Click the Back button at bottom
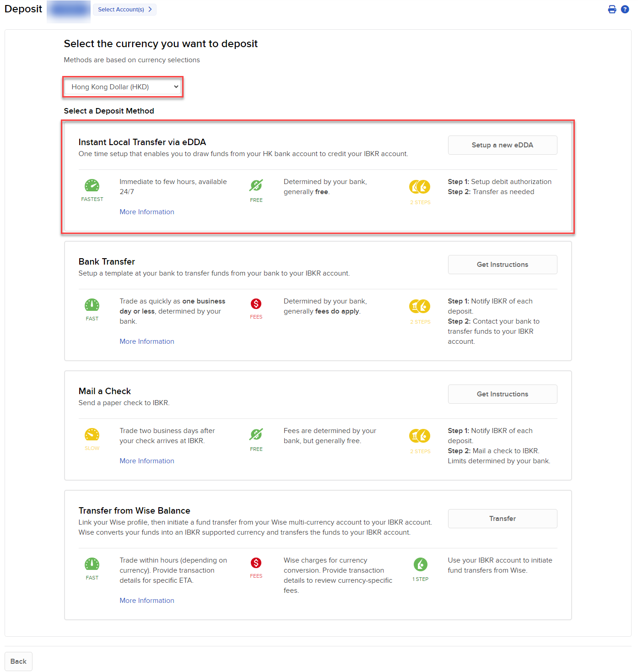This screenshot has width=638, height=672. coord(18,661)
